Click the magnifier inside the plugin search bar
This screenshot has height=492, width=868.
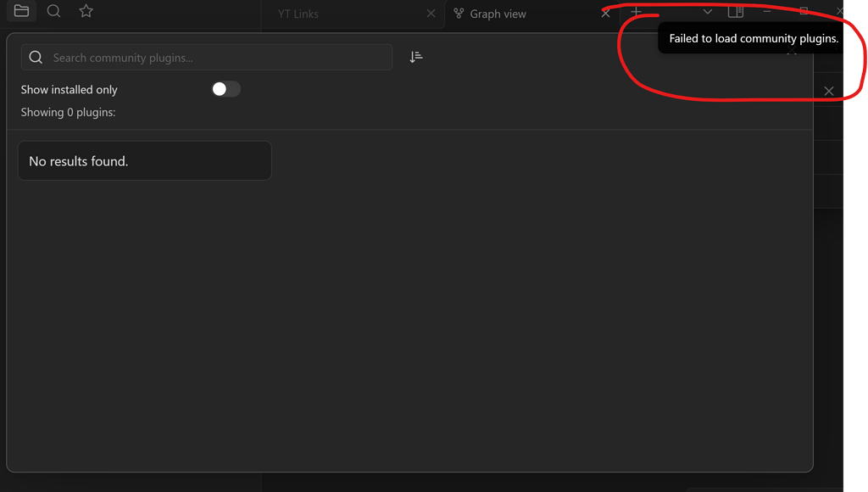(x=35, y=56)
